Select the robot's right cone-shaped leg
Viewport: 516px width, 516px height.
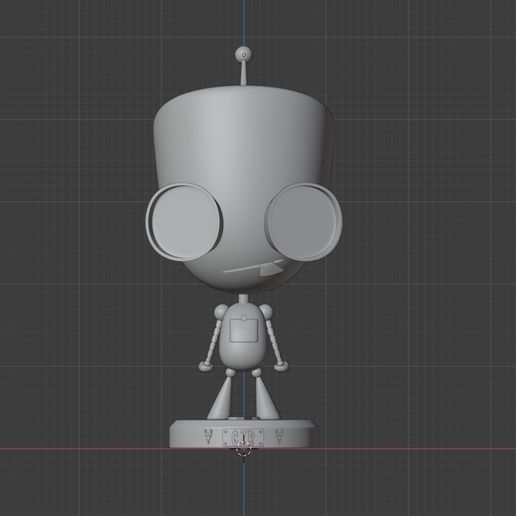pos(266,399)
